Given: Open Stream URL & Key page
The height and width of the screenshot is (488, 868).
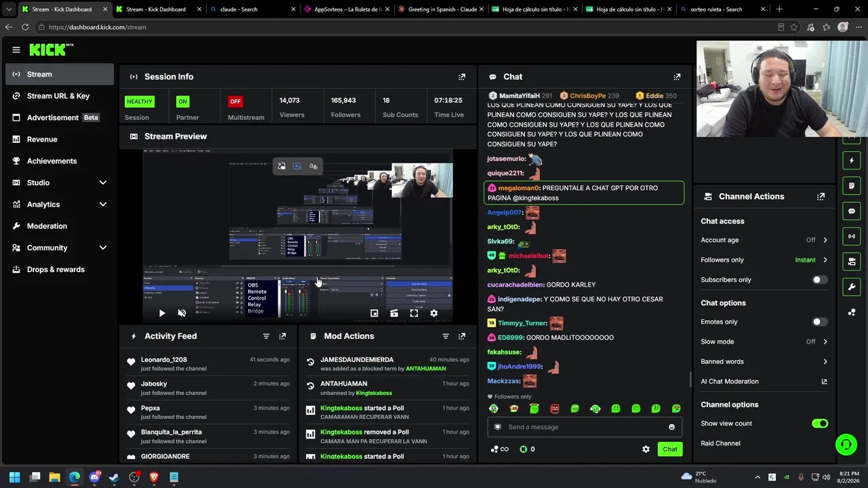Looking at the screenshot, I should pos(60,96).
